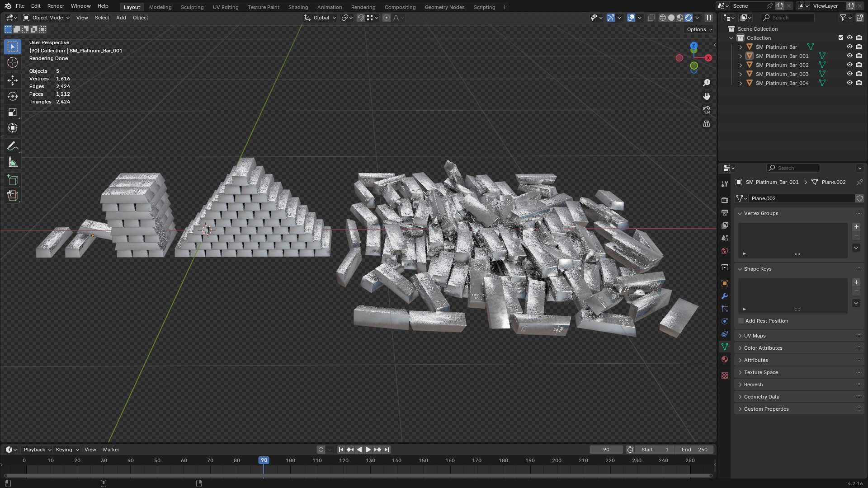Select the Cursor tool in the toolbar
The height and width of the screenshot is (488, 868).
(13, 62)
